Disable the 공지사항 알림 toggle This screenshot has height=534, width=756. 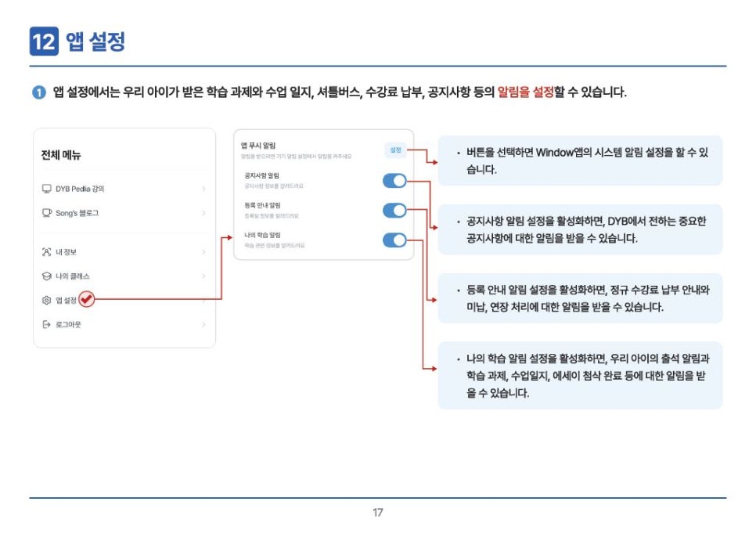point(395,181)
